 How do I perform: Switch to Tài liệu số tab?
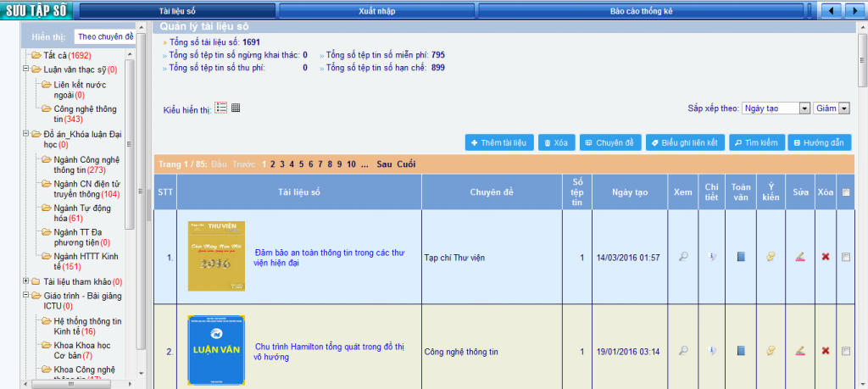pos(177,11)
